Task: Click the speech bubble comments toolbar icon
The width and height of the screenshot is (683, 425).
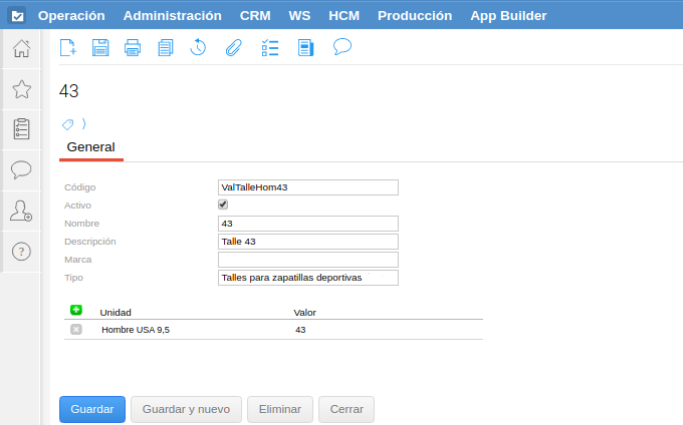Action: coord(342,46)
